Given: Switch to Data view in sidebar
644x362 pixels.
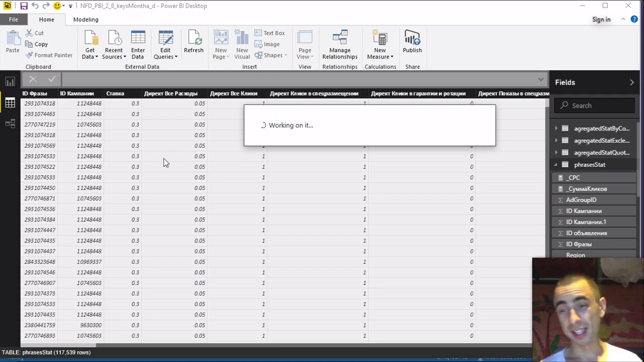Looking at the screenshot, I should pos(10,103).
